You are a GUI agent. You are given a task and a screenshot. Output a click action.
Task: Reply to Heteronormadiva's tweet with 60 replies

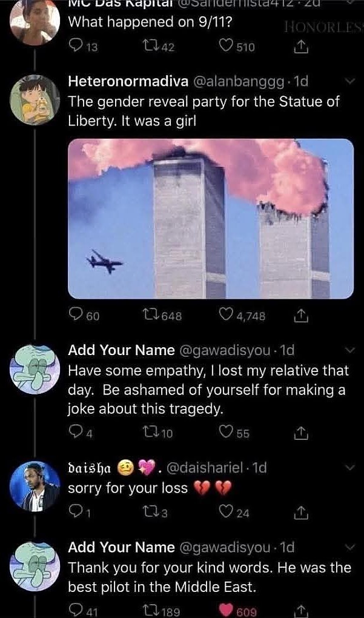tap(76, 315)
